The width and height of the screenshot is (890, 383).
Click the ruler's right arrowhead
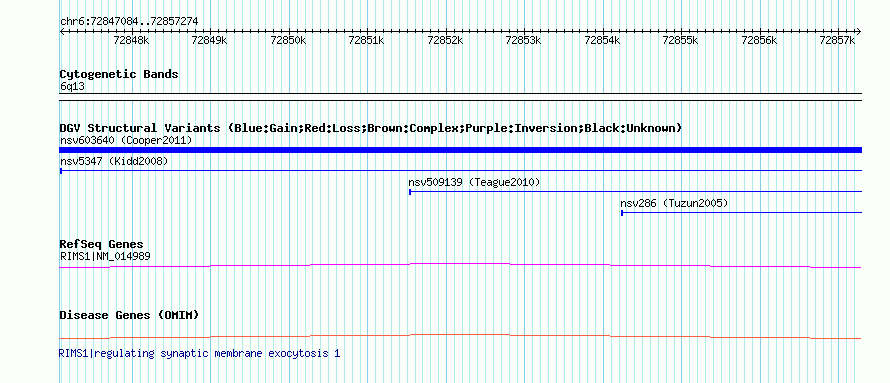click(x=859, y=32)
